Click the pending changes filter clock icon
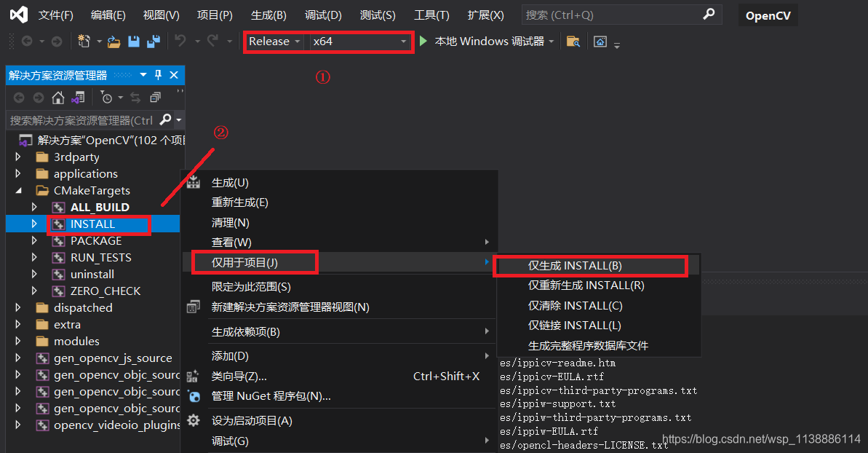This screenshot has width=868, height=453. tap(106, 98)
